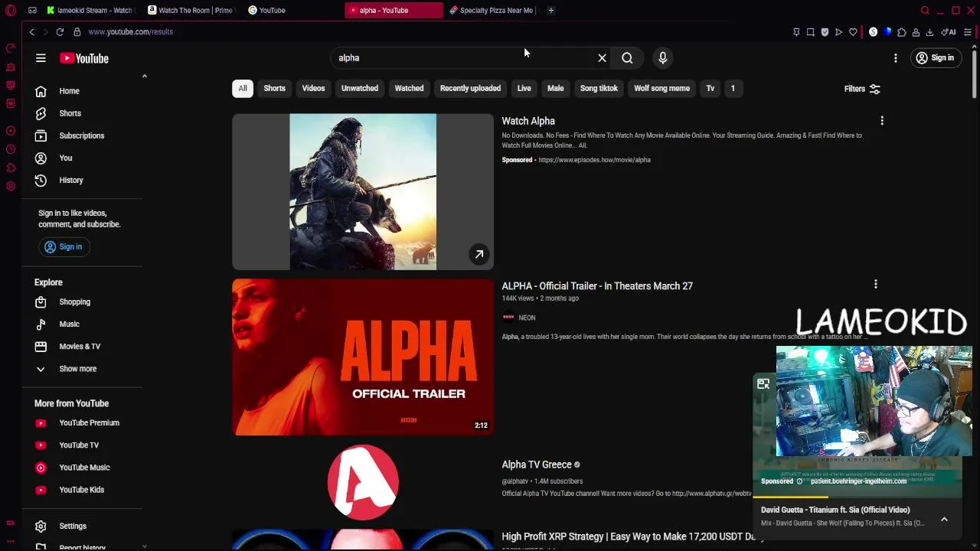Open the search Filters panel
Viewport: 980px width, 551px height.
click(x=862, y=89)
